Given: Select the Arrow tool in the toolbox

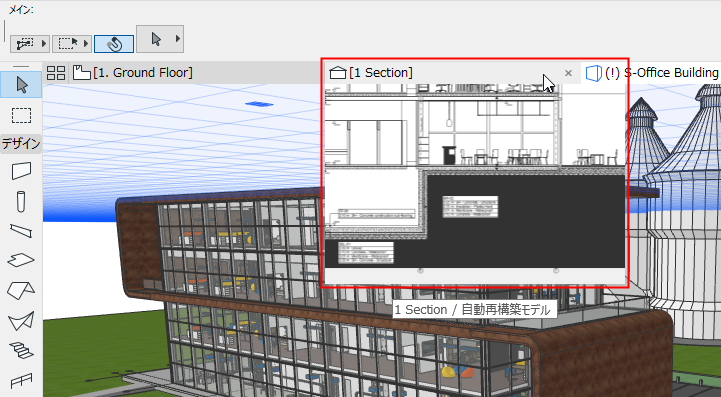Looking at the screenshot, I should coord(21,85).
